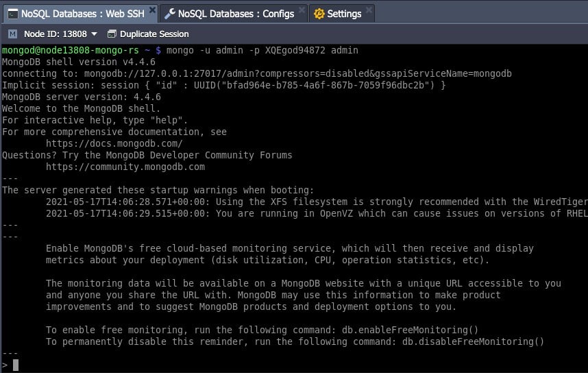
Task: Expand the Node ID: 13808 dropdown
Action: 60,34
